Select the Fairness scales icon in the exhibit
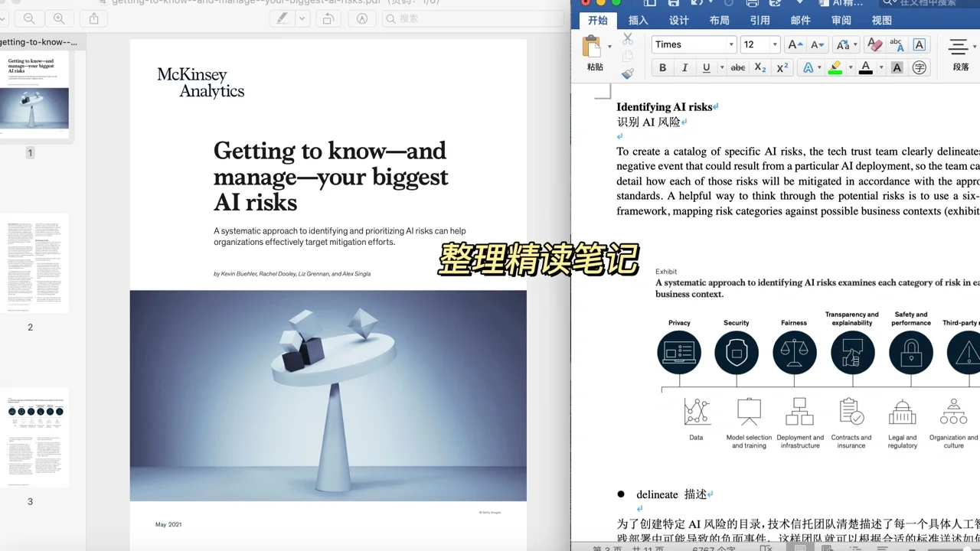Screen dimensions: 980x551 (794, 352)
